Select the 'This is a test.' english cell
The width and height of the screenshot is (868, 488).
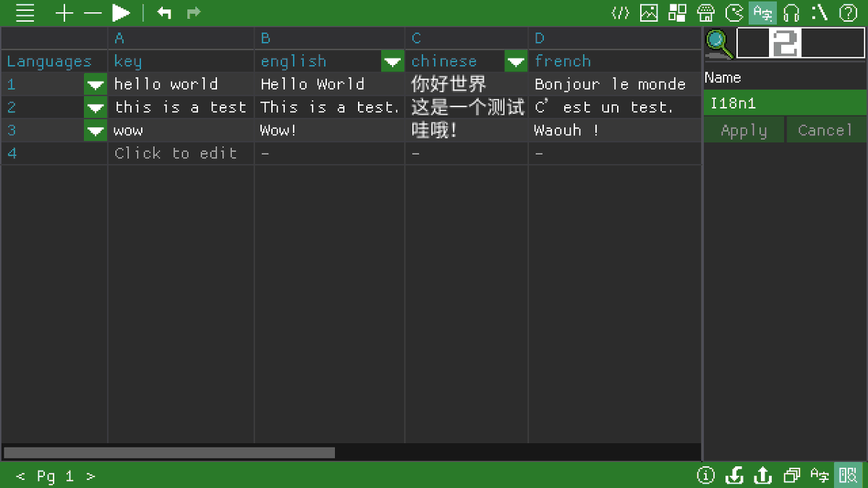click(329, 107)
